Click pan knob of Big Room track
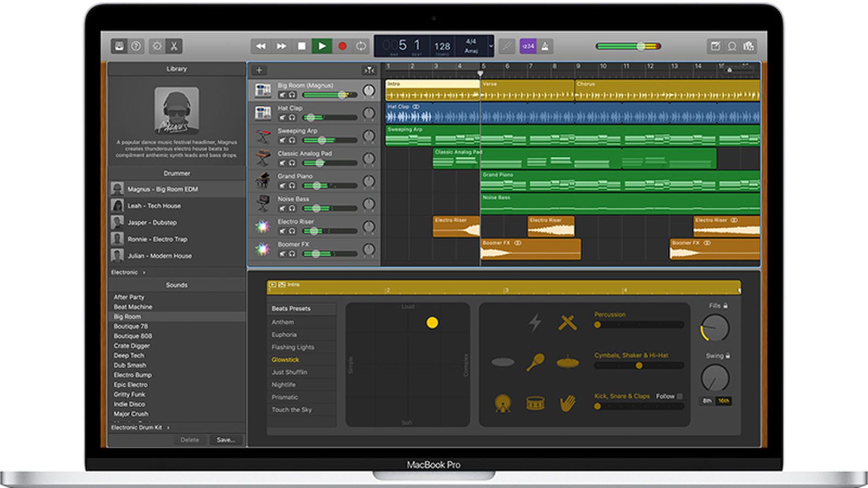 point(369,91)
